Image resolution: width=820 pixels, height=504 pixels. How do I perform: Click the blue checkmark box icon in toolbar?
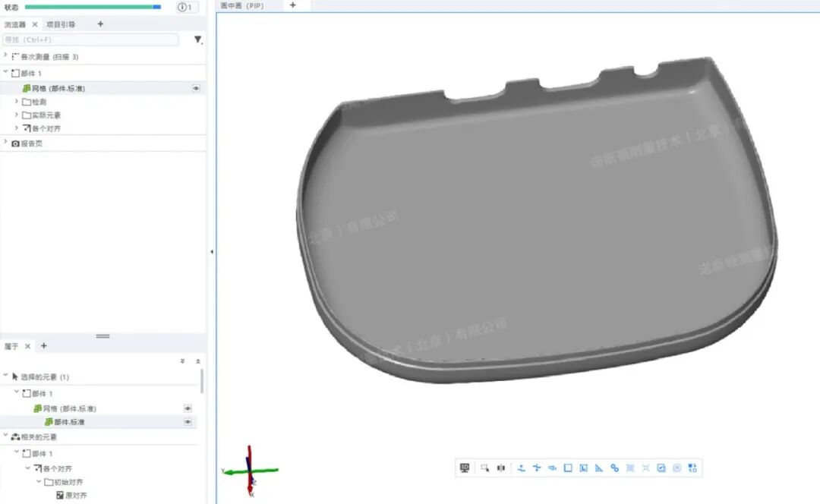[661, 468]
